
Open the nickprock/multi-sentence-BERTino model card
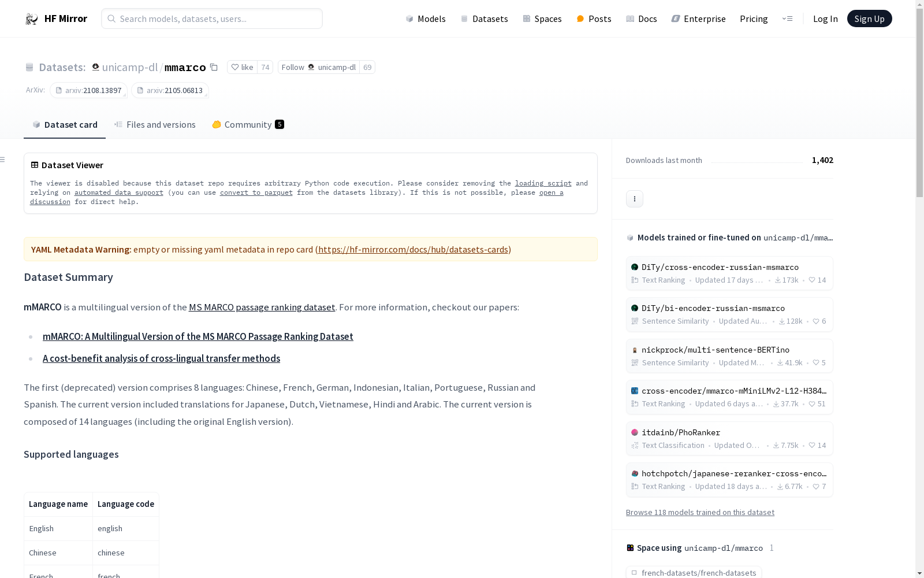pyautogui.click(x=729, y=356)
